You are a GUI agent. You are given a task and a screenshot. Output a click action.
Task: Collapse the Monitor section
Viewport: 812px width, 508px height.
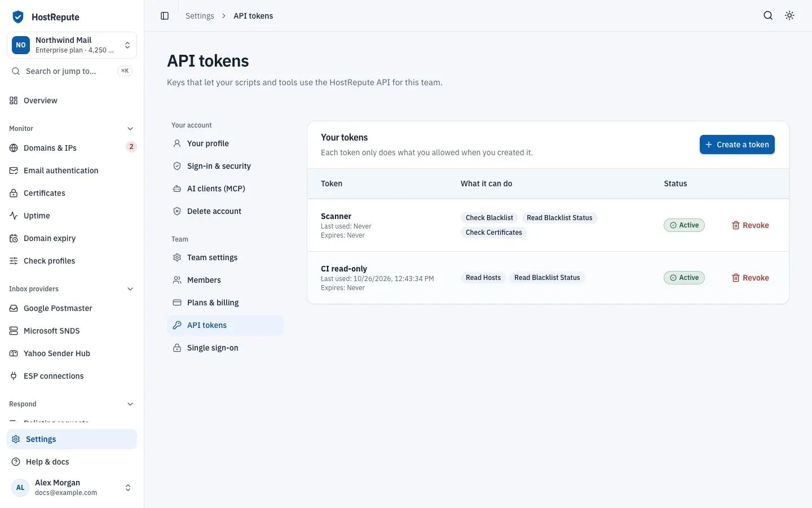130,129
